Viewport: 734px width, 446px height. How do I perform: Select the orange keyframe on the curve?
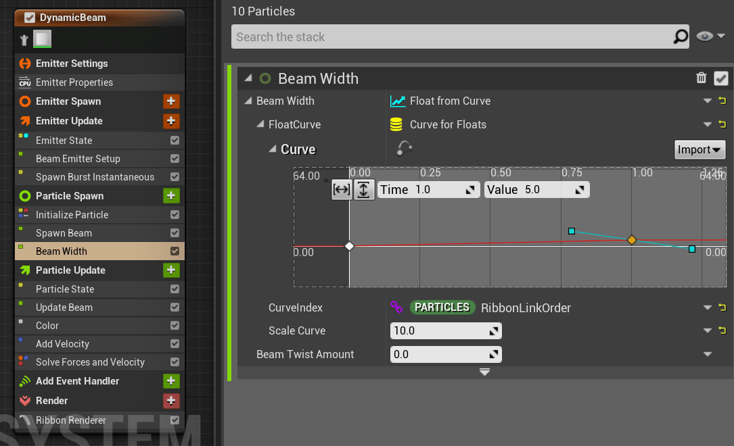(x=631, y=240)
